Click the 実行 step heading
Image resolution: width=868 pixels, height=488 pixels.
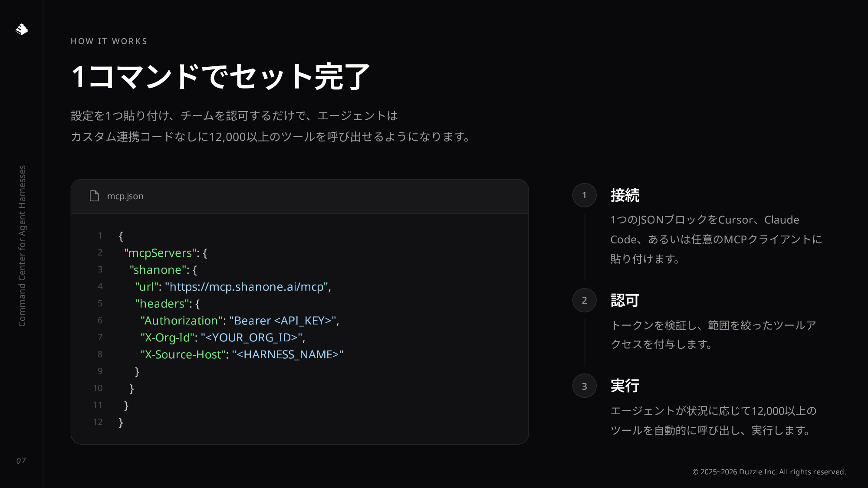[625, 386]
